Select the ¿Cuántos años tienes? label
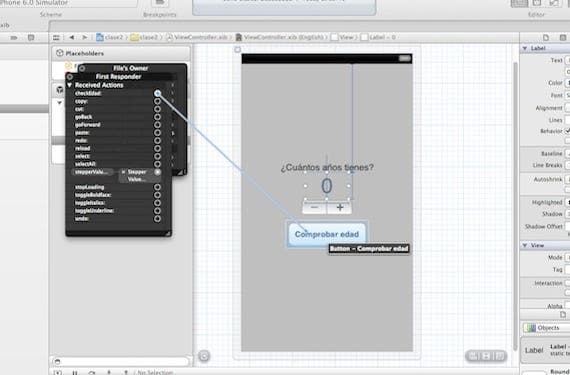This screenshot has width=570, height=375. point(327,168)
